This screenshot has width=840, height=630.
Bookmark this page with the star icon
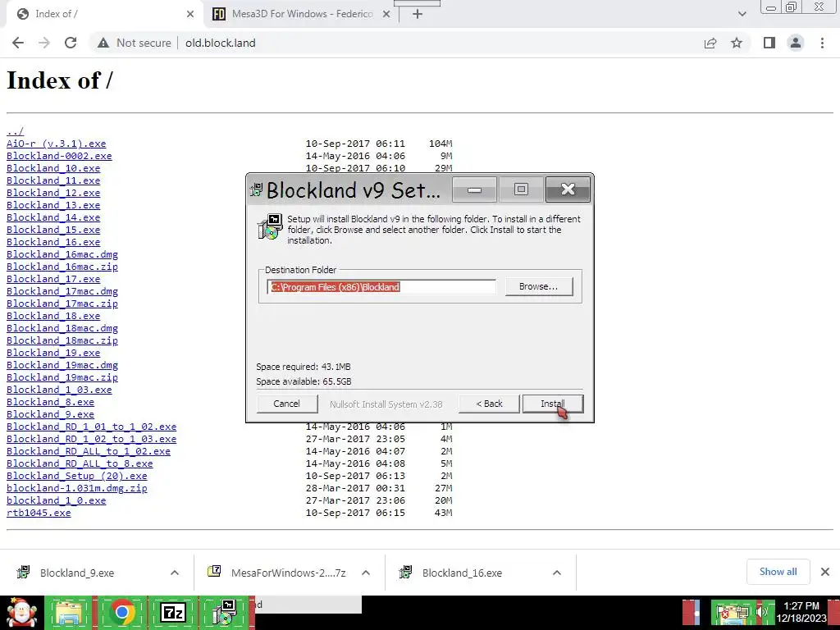tap(737, 43)
